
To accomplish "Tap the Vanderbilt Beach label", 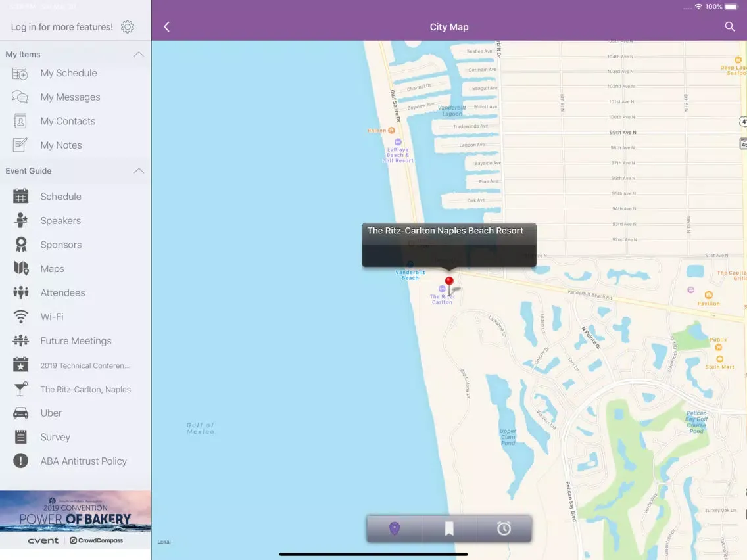I will tap(410, 275).
